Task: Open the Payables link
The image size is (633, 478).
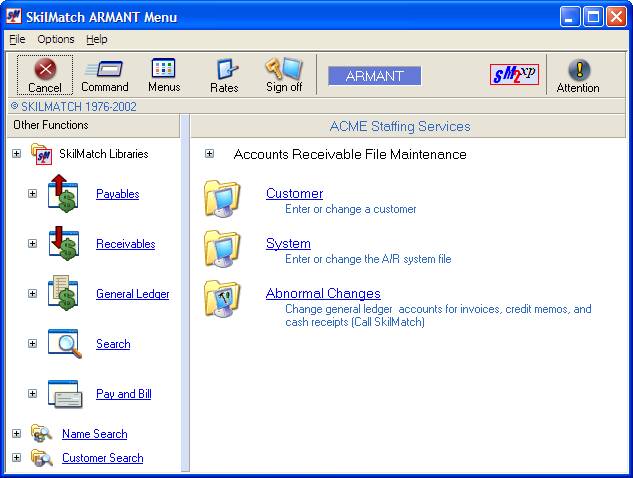Action: [x=117, y=194]
